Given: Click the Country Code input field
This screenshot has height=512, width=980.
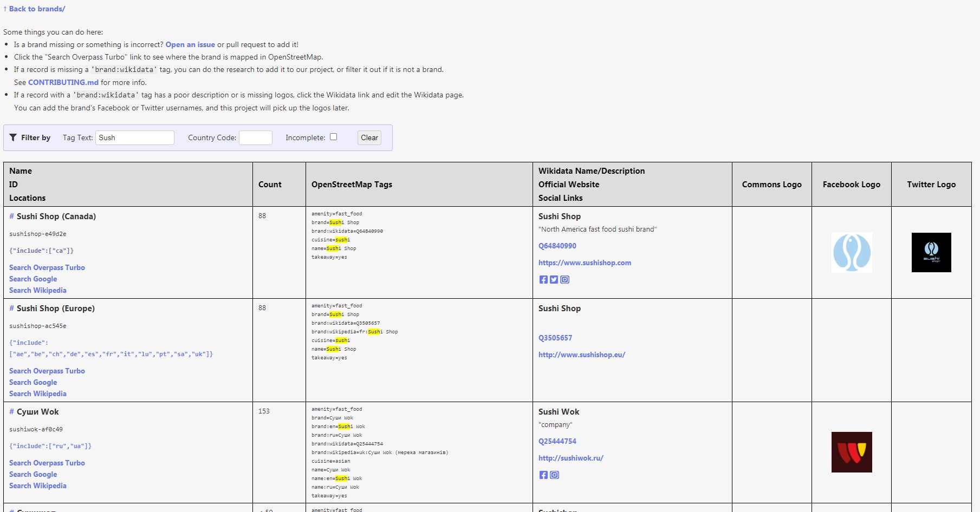Looking at the screenshot, I should pos(256,137).
